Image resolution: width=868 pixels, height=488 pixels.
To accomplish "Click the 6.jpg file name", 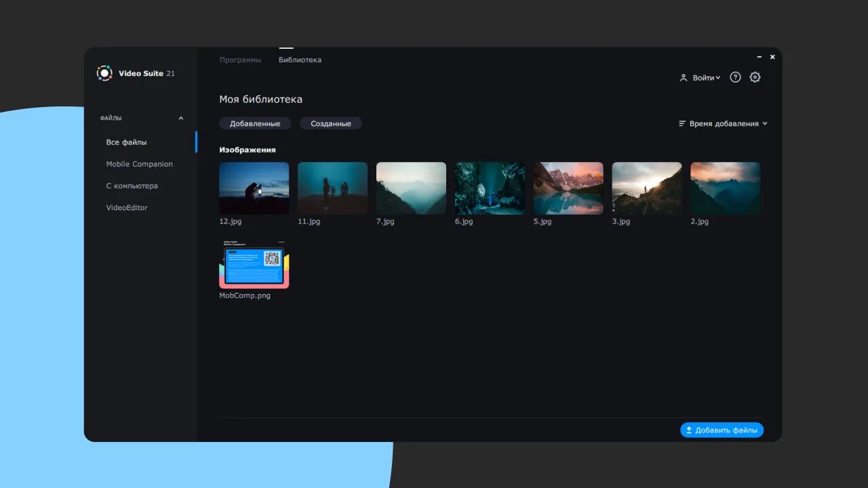I will coord(464,222).
